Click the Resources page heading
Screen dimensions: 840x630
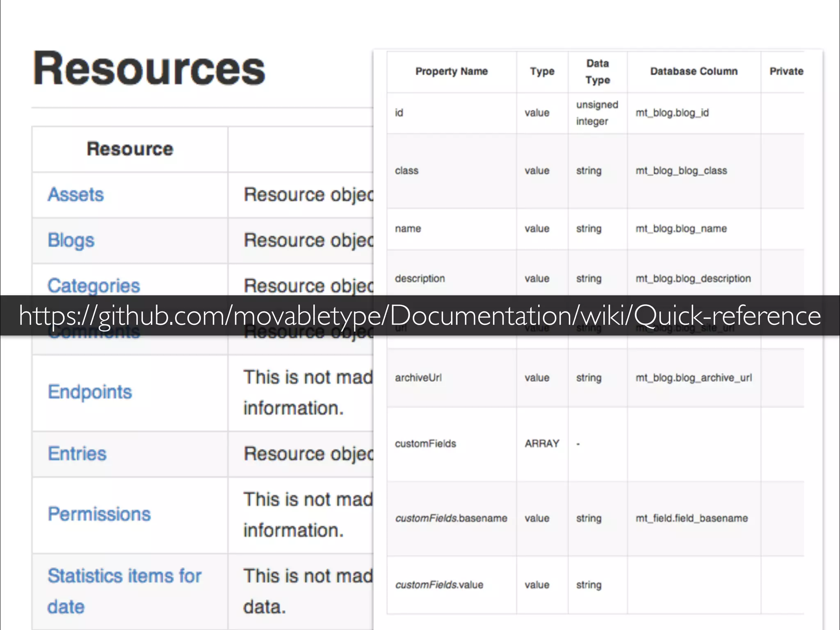coord(149,68)
